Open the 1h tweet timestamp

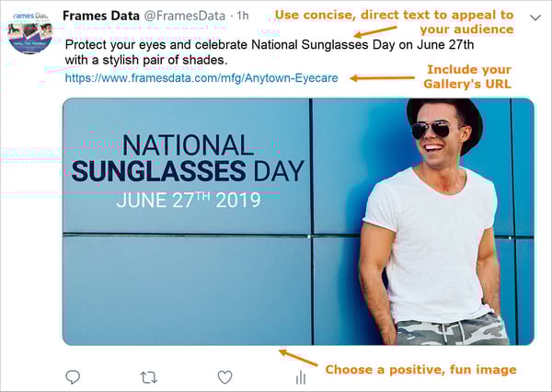[243, 16]
